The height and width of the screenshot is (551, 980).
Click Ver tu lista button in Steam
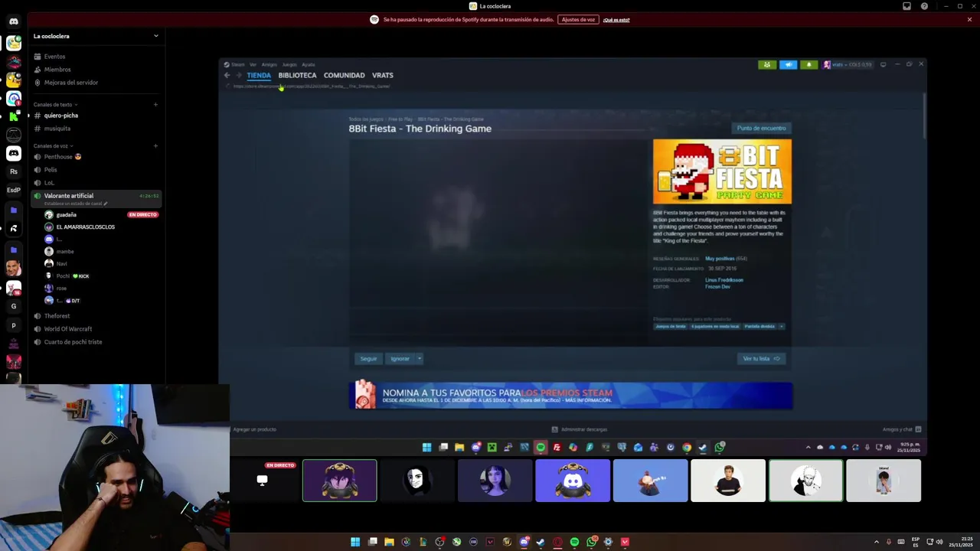(762, 359)
